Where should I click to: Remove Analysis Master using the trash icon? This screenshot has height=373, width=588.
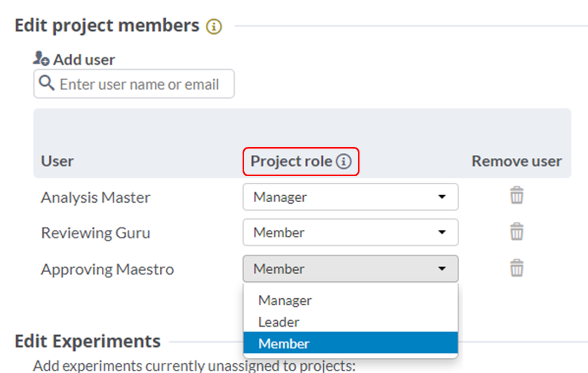click(x=517, y=195)
